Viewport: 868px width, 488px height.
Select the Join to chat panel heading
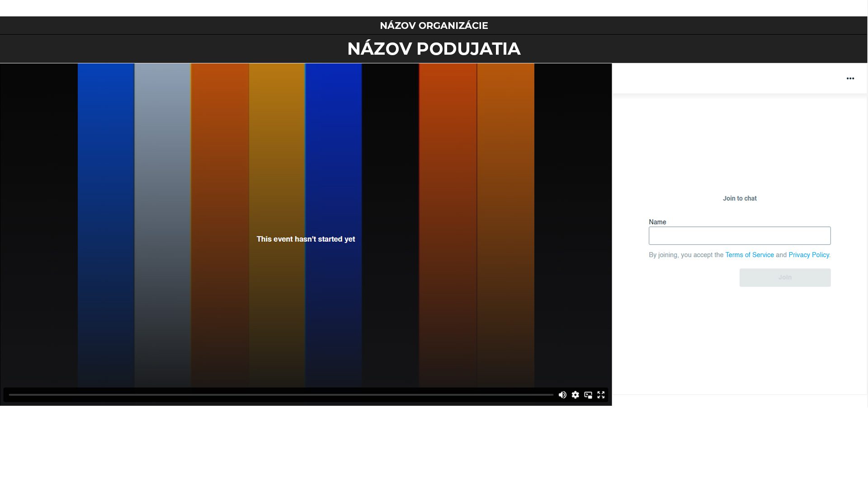click(x=739, y=198)
